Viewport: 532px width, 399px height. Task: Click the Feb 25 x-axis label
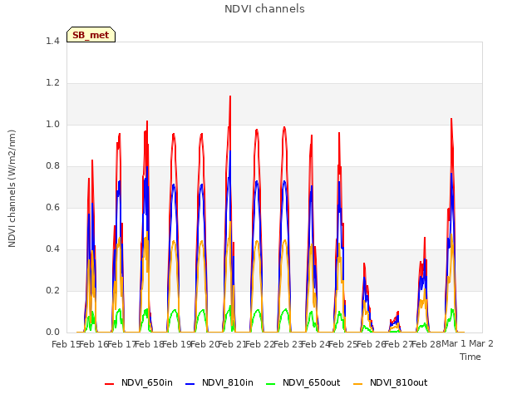pos(343,344)
